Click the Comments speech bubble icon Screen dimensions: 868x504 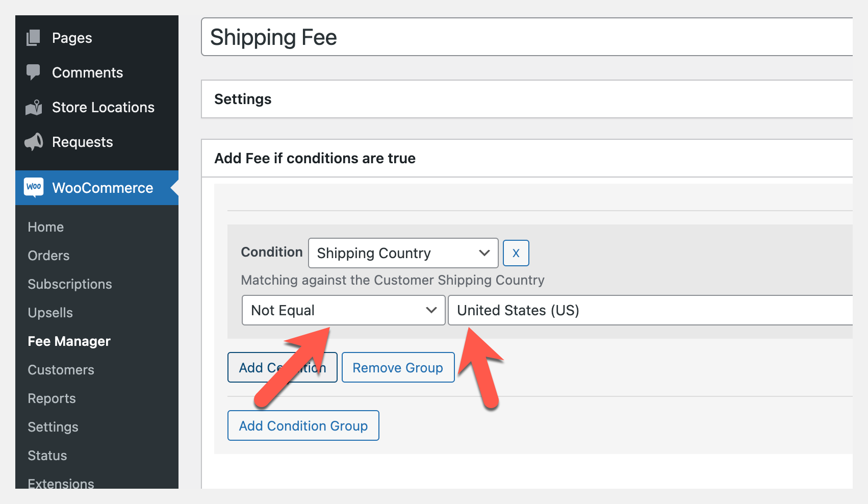[x=34, y=72]
